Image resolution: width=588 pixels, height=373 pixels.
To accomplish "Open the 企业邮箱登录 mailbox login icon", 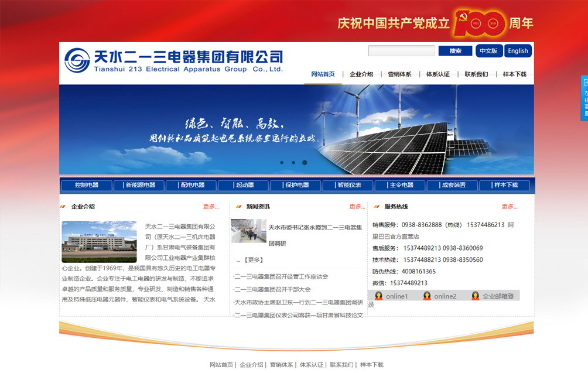I will (x=475, y=296).
